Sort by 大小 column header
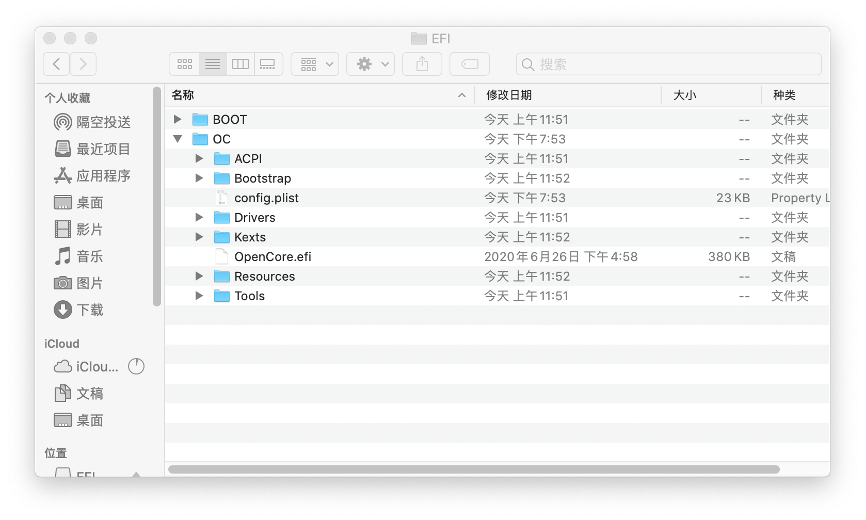 (711, 95)
